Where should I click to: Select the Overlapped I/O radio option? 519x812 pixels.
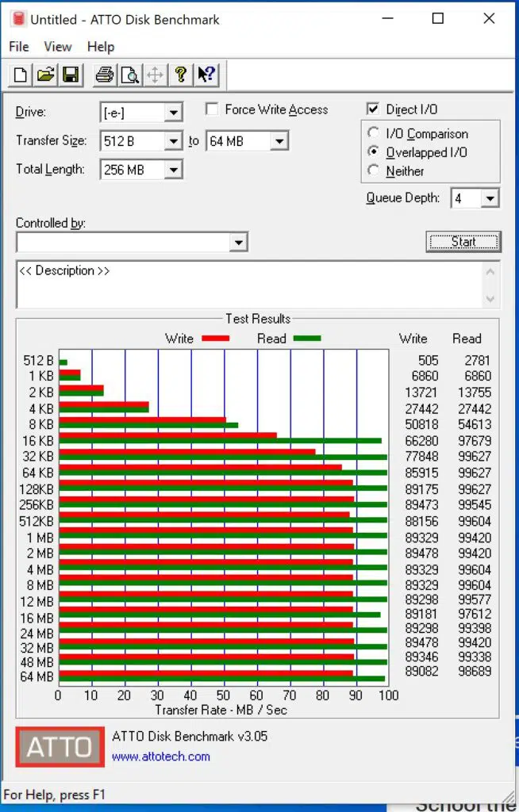pos(373,151)
